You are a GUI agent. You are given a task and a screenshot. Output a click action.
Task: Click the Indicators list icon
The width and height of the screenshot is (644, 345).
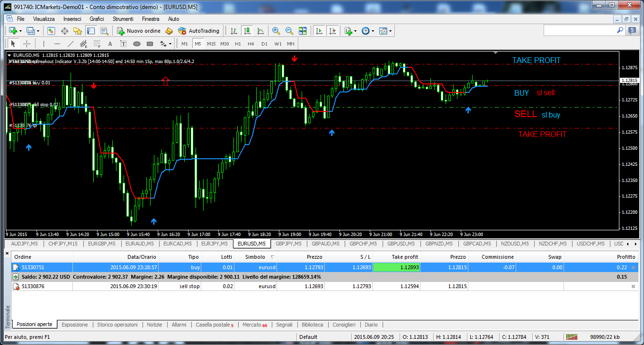[348, 31]
